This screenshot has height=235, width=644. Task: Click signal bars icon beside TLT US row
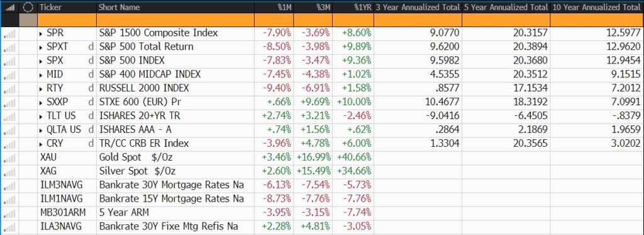pyautogui.click(x=10, y=117)
